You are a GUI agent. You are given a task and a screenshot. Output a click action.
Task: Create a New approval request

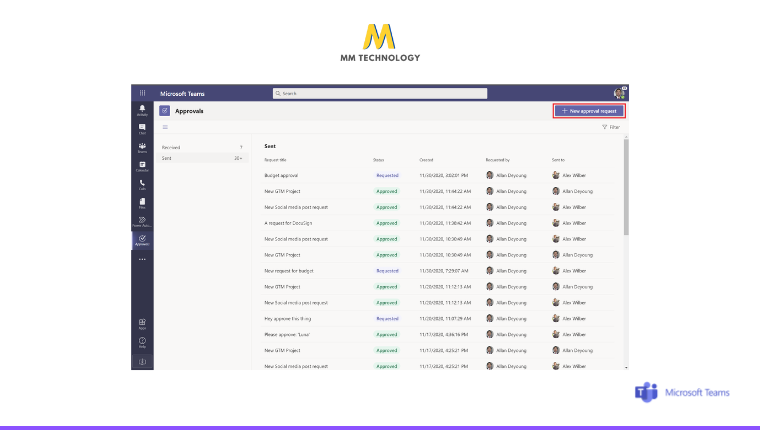589,111
